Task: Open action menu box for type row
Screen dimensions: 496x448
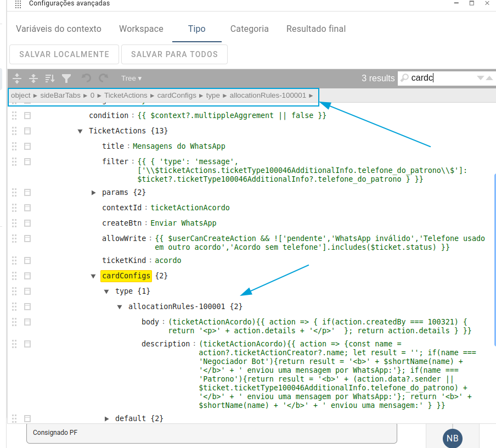Action: coord(27,292)
